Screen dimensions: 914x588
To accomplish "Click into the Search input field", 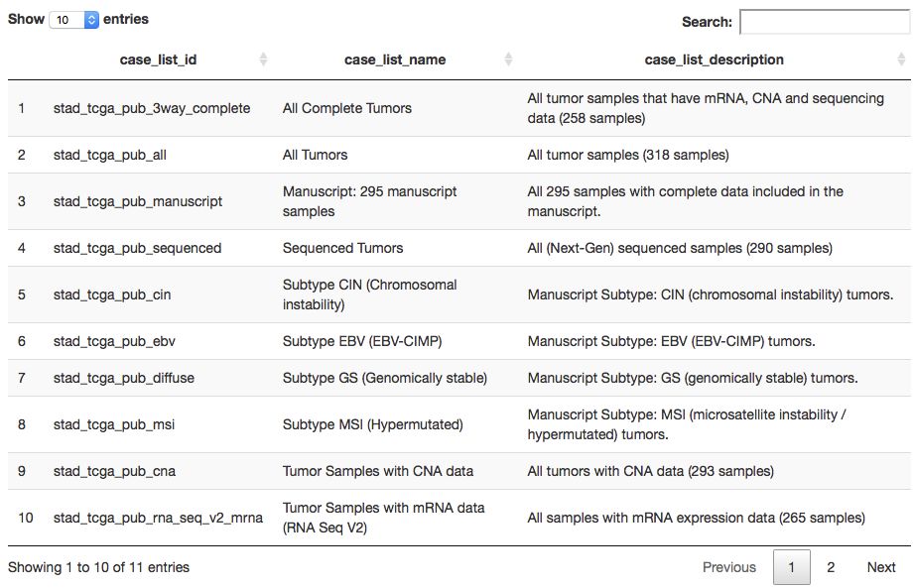I will [824, 22].
